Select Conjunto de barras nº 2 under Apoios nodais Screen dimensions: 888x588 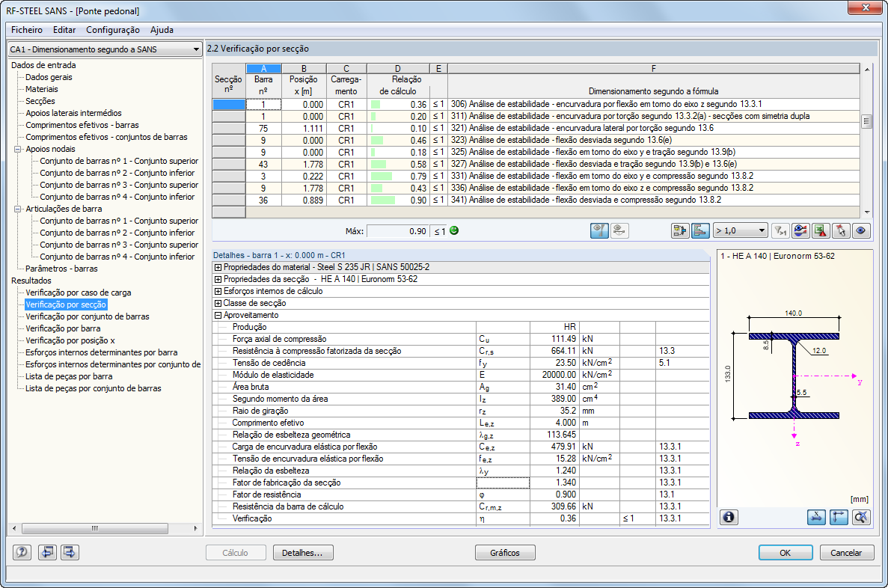pos(117,173)
